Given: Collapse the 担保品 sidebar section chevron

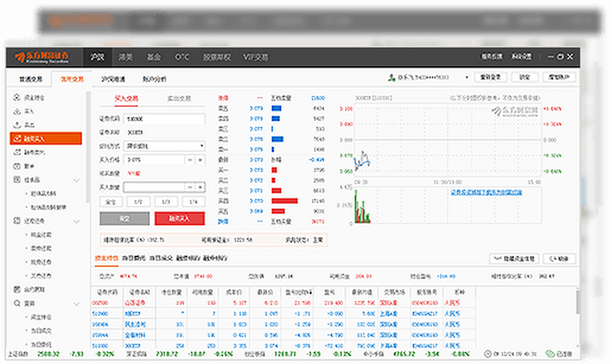Looking at the screenshot, I should coord(76,180).
